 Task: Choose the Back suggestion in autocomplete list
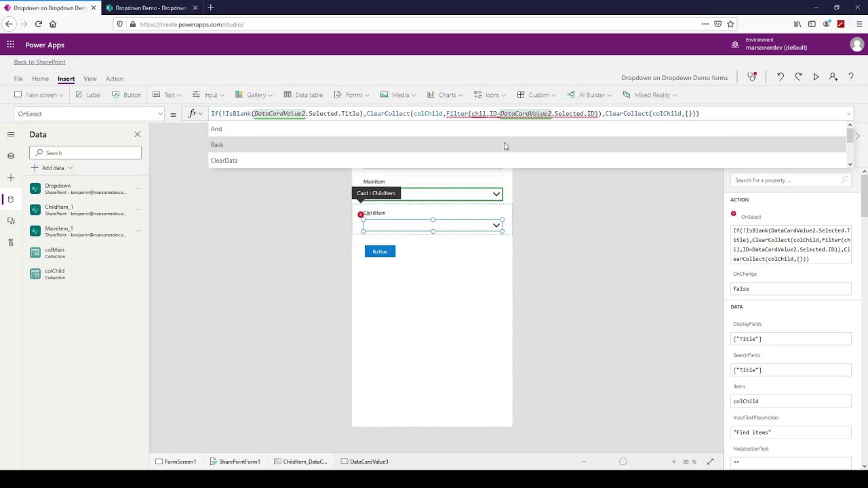pos(528,144)
